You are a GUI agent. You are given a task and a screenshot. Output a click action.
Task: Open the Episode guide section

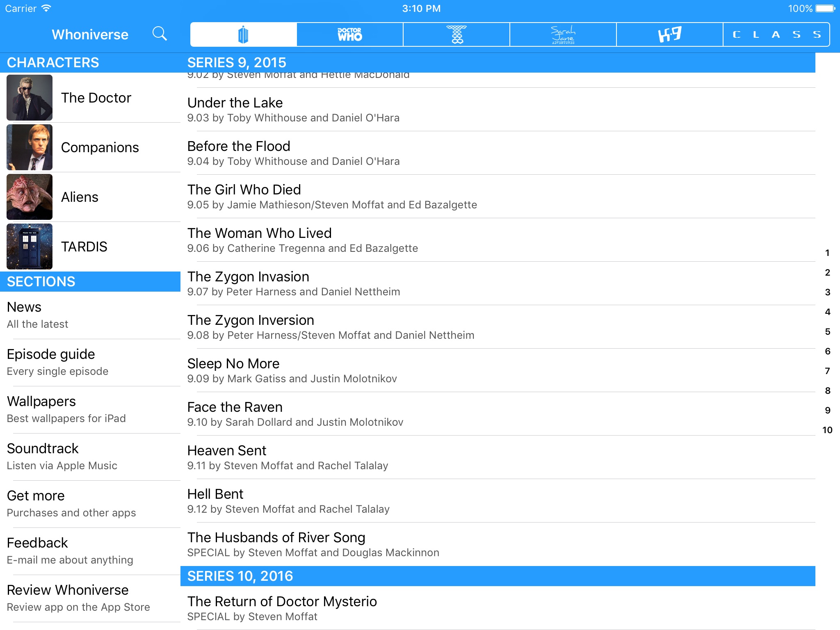(90, 362)
